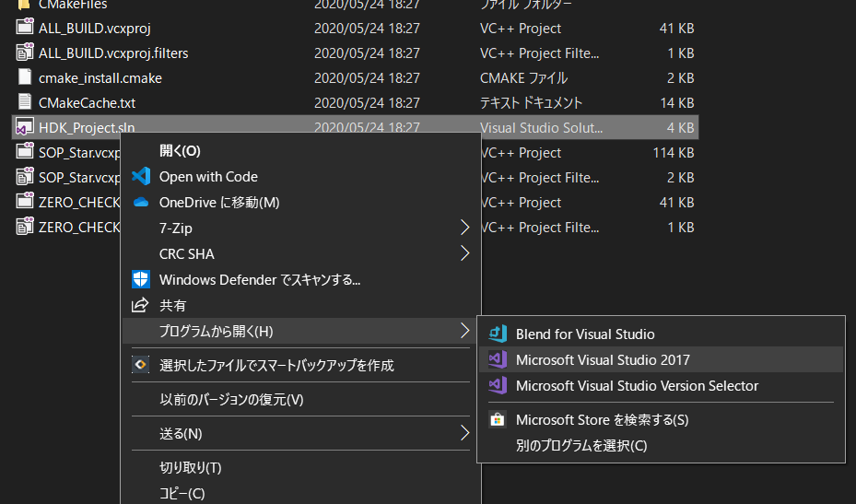The height and width of the screenshot is (504, 856).
Task: Click the テキスト ドキュメント type cell
Action: click(531, 102)
